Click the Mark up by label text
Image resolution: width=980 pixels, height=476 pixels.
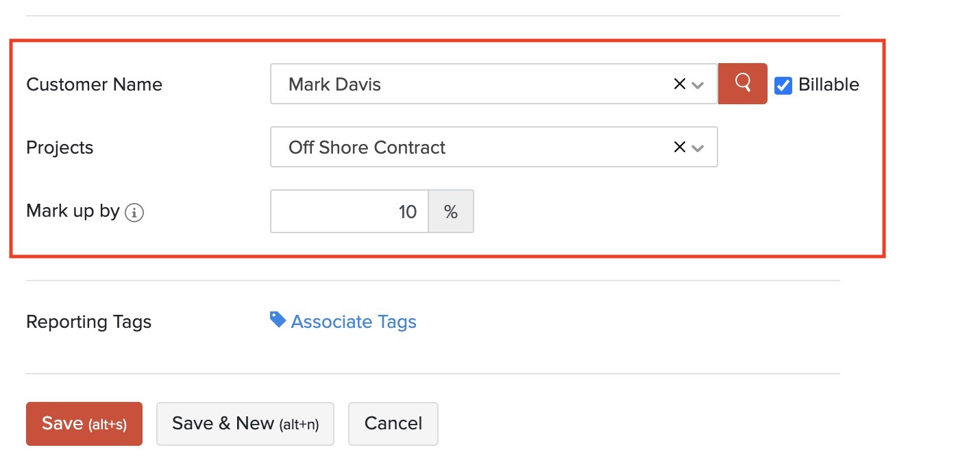(73, 211)
